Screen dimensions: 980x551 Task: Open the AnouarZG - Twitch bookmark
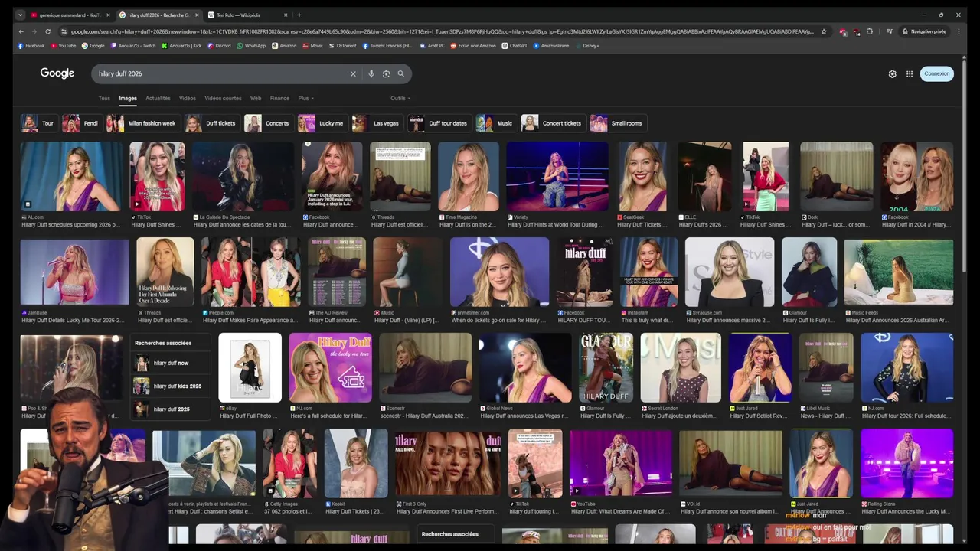133,45
